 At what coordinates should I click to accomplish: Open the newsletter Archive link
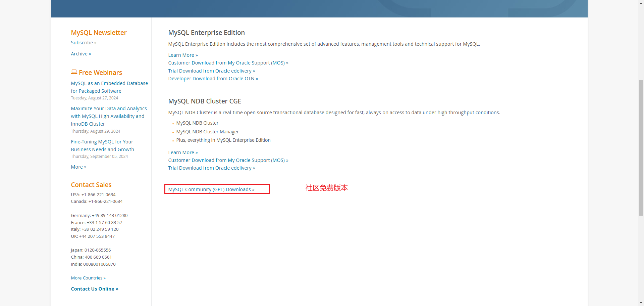tap(81, 54)
